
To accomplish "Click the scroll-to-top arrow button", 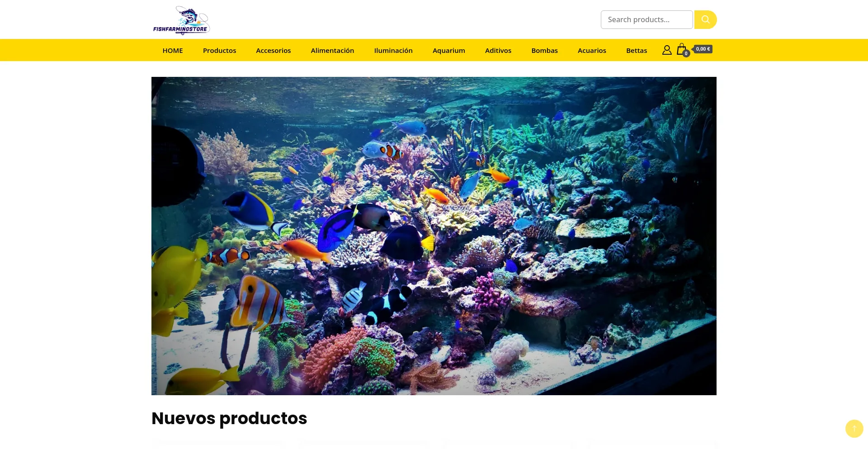I will coord(854,428).
